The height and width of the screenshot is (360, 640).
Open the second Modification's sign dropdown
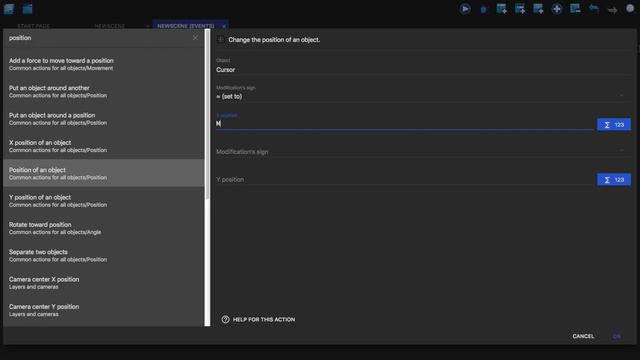[x=424, y=152]
